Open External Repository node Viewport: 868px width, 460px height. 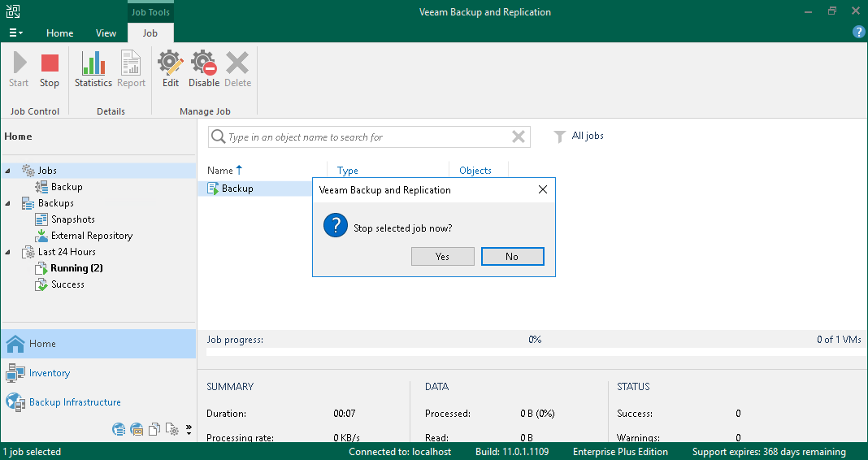(x=91, y=236)
